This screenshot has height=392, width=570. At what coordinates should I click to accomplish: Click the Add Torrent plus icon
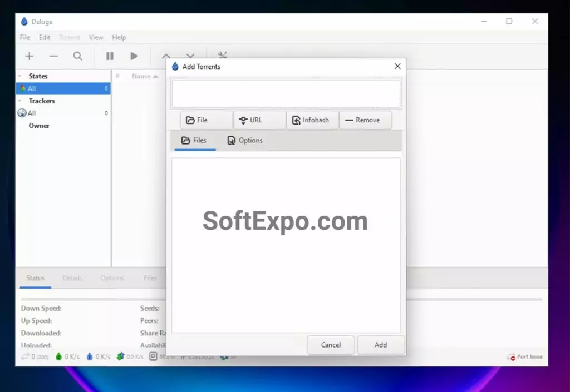pyautogui.click(x=29, y=56)
